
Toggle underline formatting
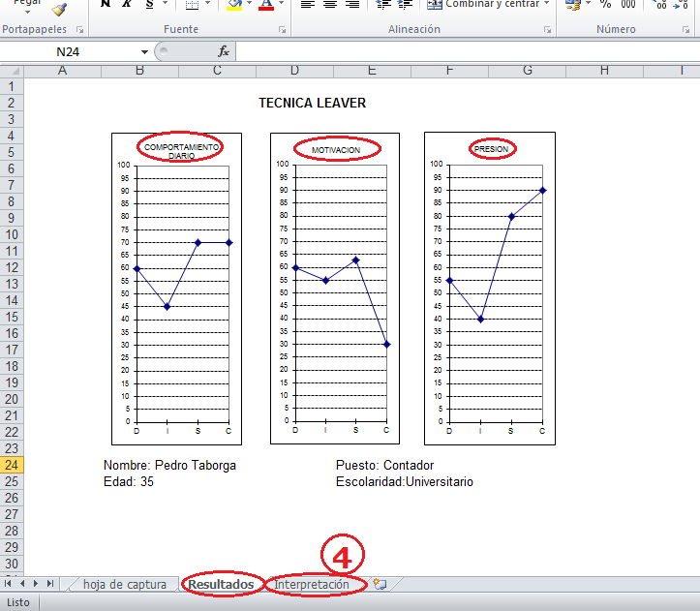(x=148, y=5)
